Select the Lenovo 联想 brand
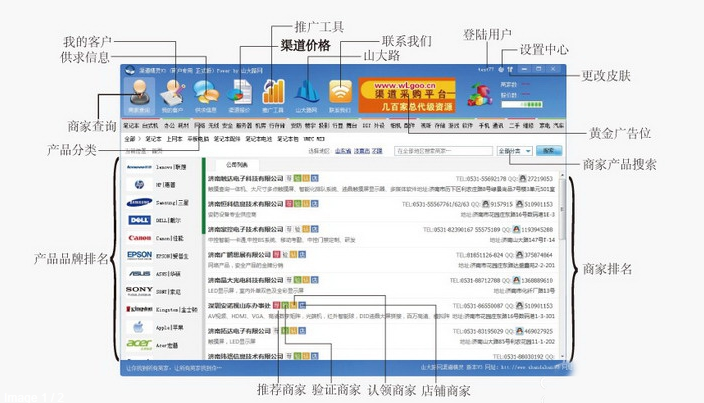Image resolution: width=704 pixels, height=403 pixels. (x=156, y=167)
